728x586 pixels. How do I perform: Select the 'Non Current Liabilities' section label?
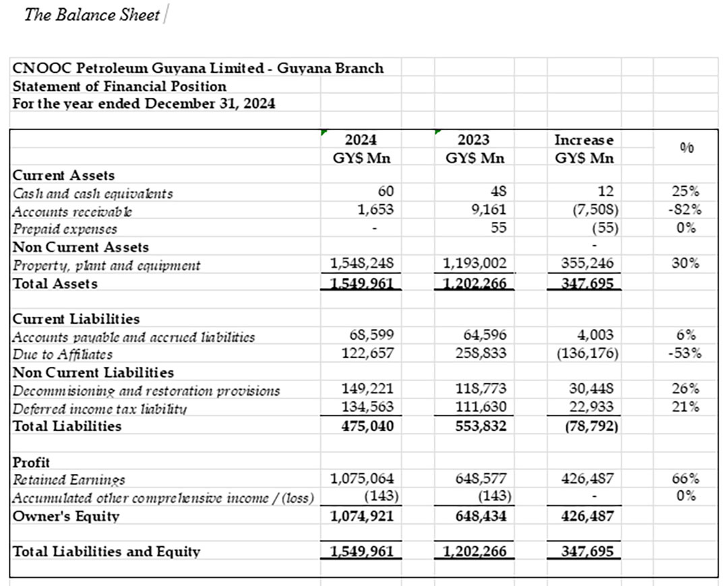point(93,373)
